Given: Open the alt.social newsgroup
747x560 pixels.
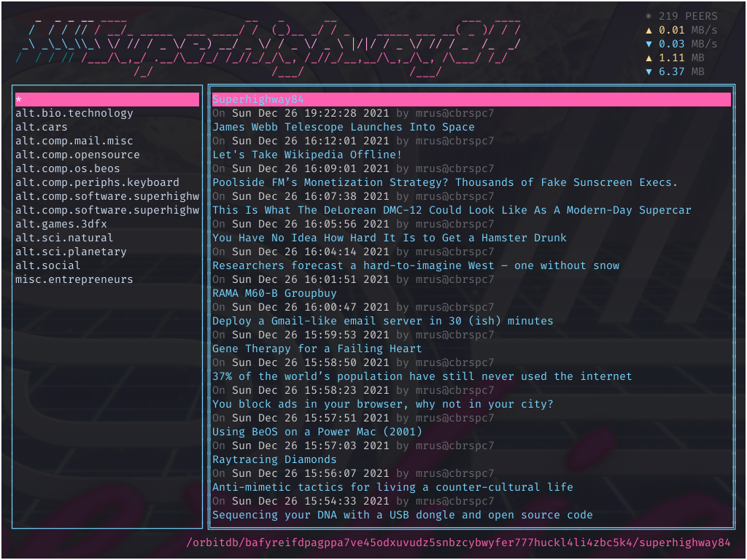Looking at the screenshot, I should click(47, 265).
